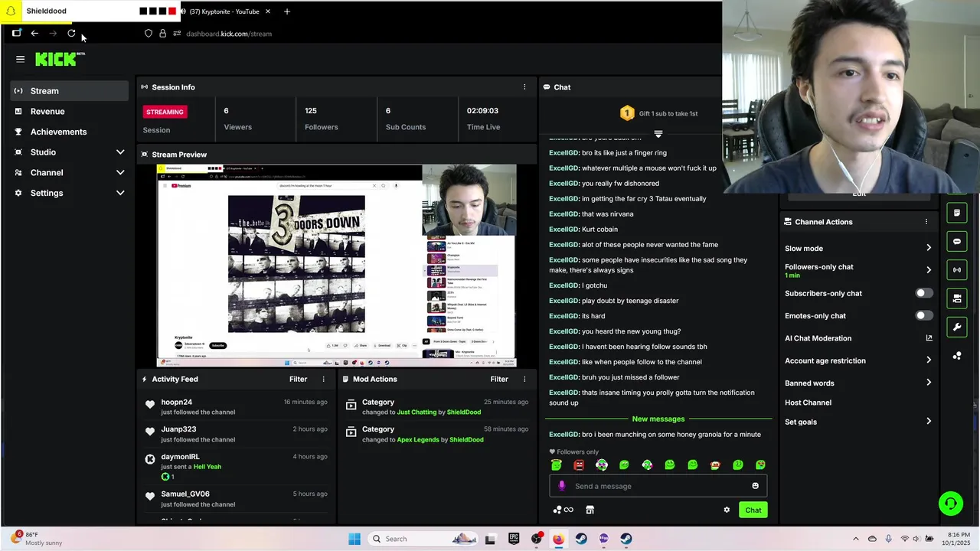Open the wrench widget in right rail
The width and height of the screenshot is (980, 551).
coord(956,328)
